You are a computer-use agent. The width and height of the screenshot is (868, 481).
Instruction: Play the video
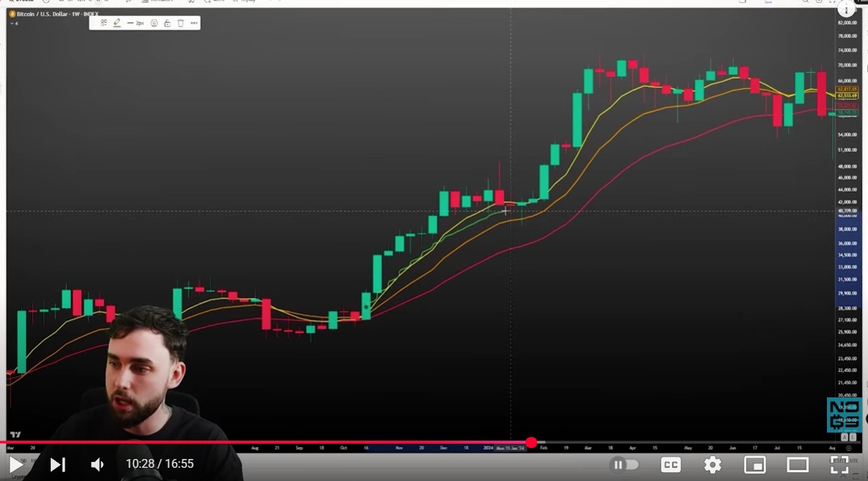pos(18,464)
